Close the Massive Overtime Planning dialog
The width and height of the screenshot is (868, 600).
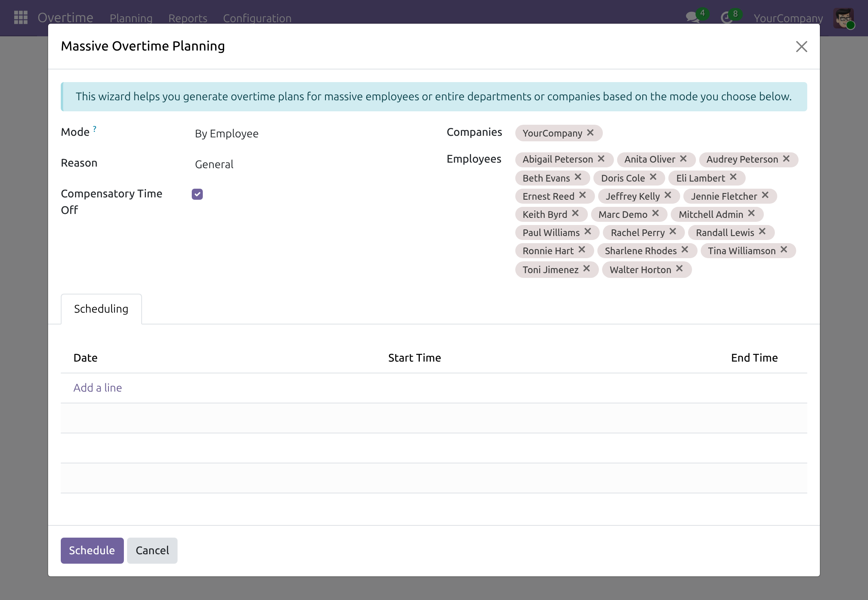(x=801, y=47)
